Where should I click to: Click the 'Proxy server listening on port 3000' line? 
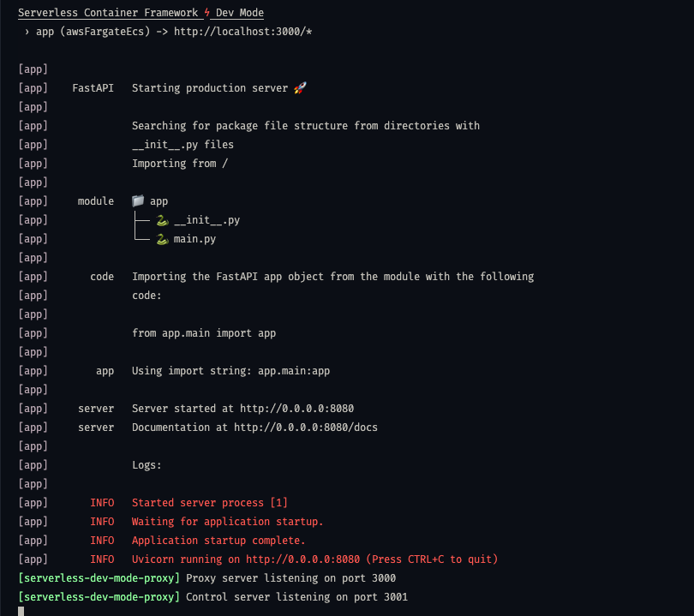pos(290,578)
